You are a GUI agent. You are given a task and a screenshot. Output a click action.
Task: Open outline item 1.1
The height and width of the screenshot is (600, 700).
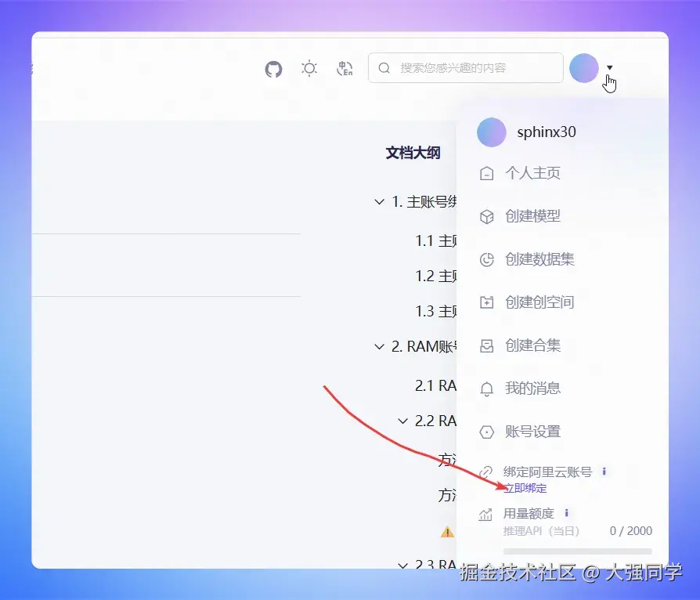[x=435, y=241]
